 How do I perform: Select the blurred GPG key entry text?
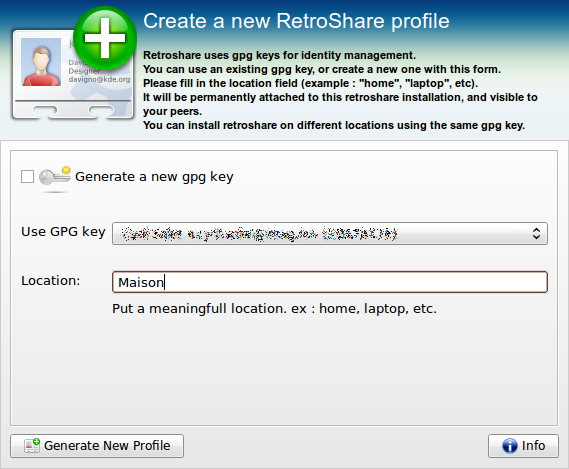[x=260, y=234]
